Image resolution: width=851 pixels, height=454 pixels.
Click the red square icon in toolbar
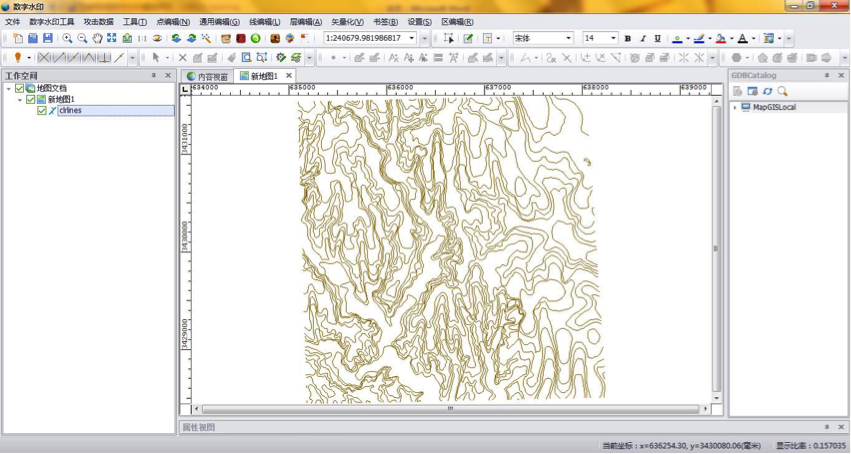pyautogui.click(x=241, y=38)
